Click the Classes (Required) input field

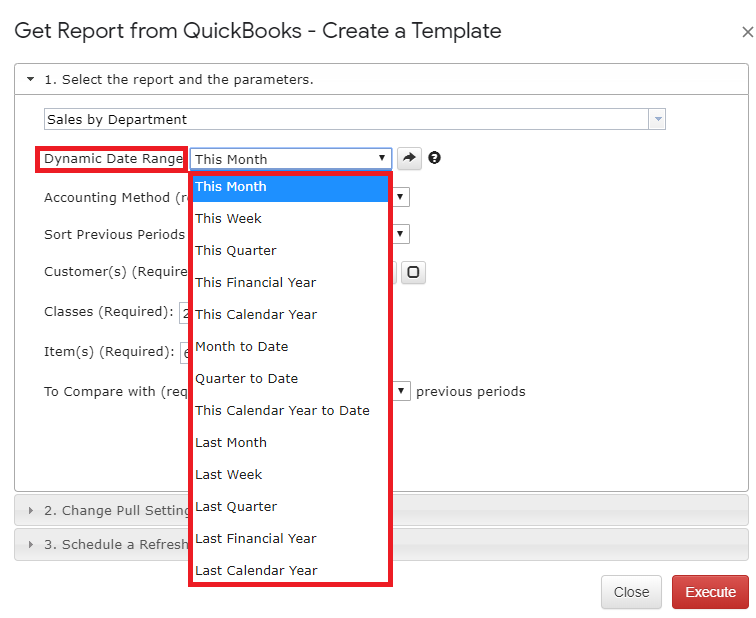pos(184,312)
